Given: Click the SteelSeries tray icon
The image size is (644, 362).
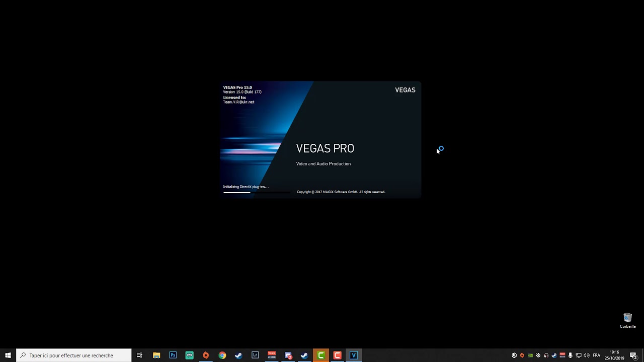Looking at the screenshot, I should coord(538,355).
